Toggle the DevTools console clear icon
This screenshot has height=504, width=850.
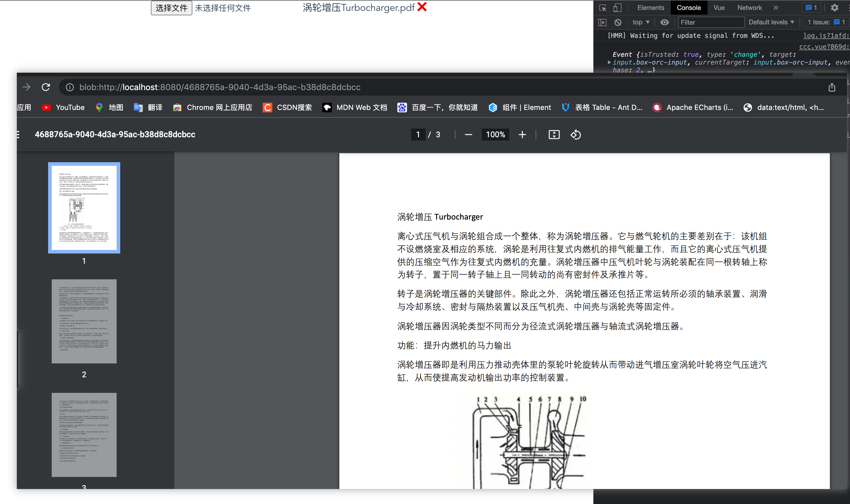(x=616, y=22)
